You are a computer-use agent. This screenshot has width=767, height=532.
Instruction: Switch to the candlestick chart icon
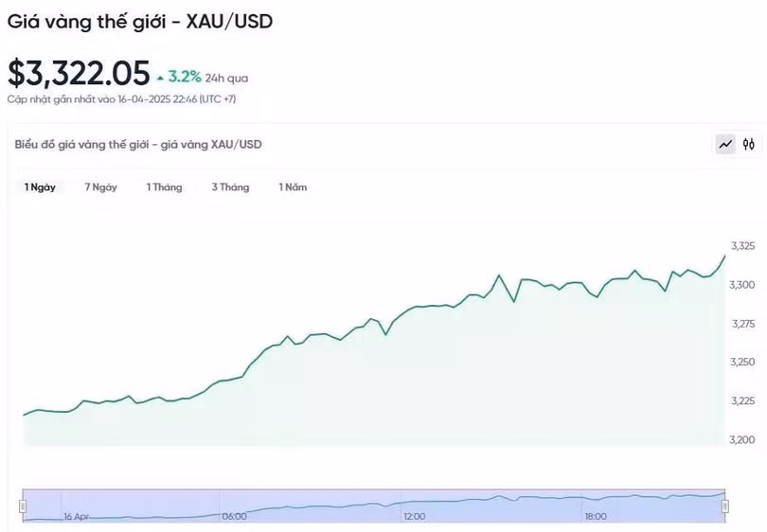coord(749,145)
